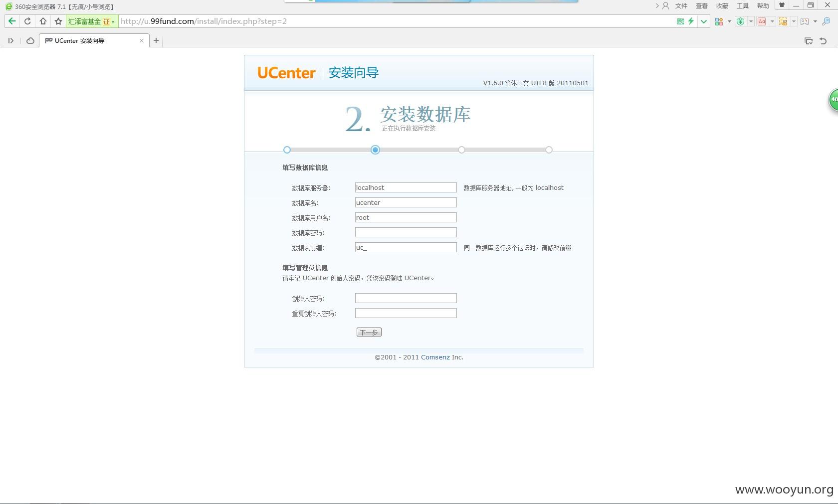This screenshot has width=838, height=504.
Task: Focus the 数据库名 ucenter field
Action: click(x=406, y=202)
